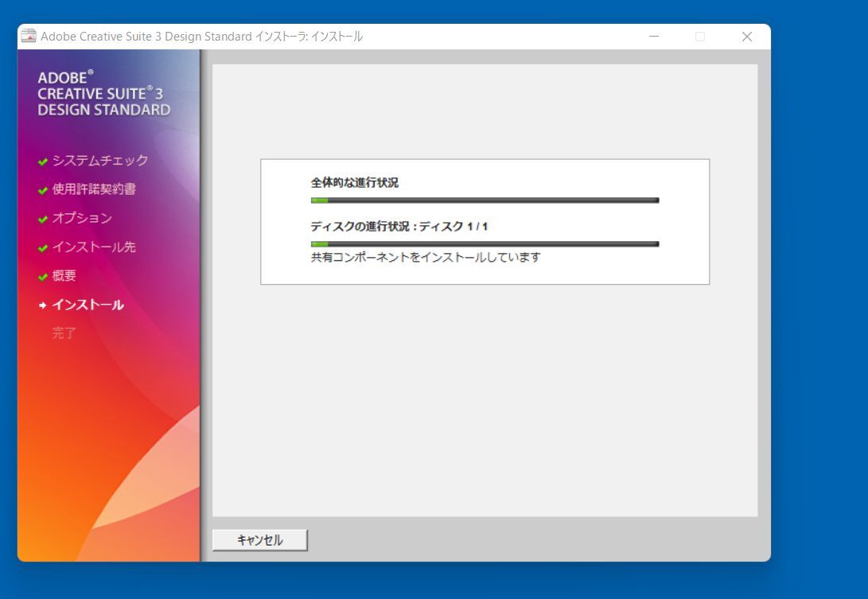
Task: Select the 概要 step in sidebar
Action: 64,276
